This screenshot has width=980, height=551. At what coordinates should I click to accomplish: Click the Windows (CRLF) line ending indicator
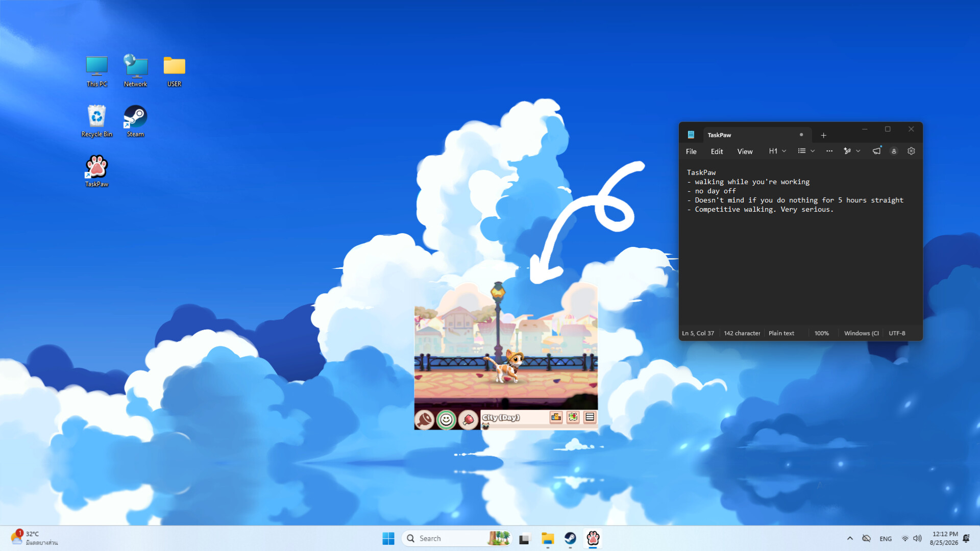(x=861, y=333)
